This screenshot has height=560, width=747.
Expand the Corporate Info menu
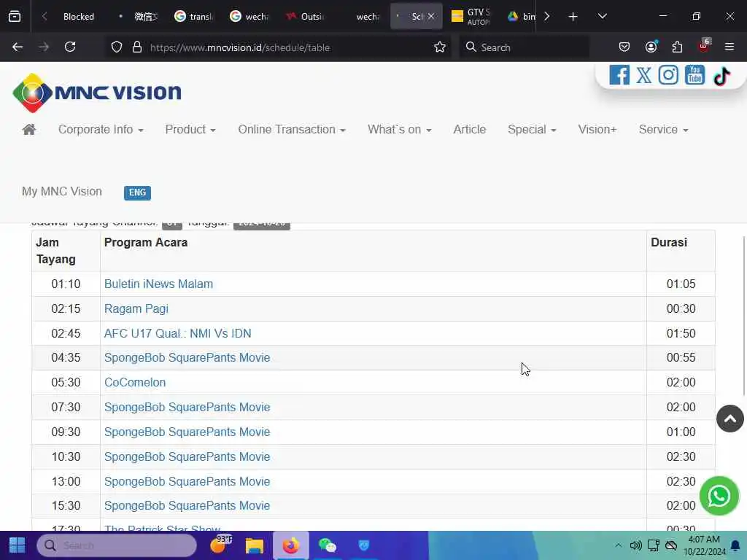point(101,130)
